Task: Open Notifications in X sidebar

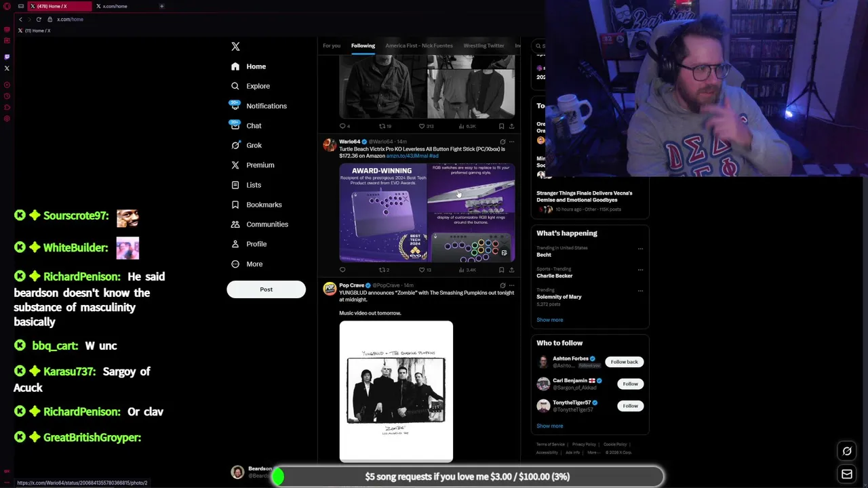Action: point(258,106)
